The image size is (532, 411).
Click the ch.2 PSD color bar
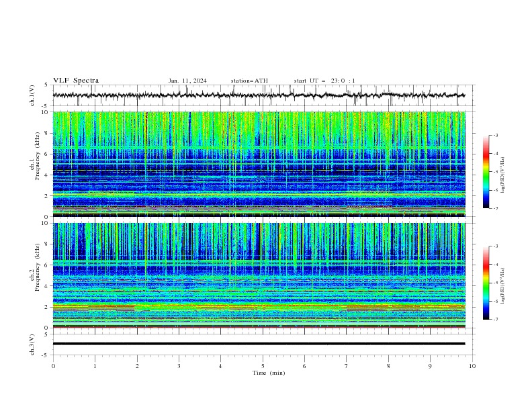pos(486,283)
